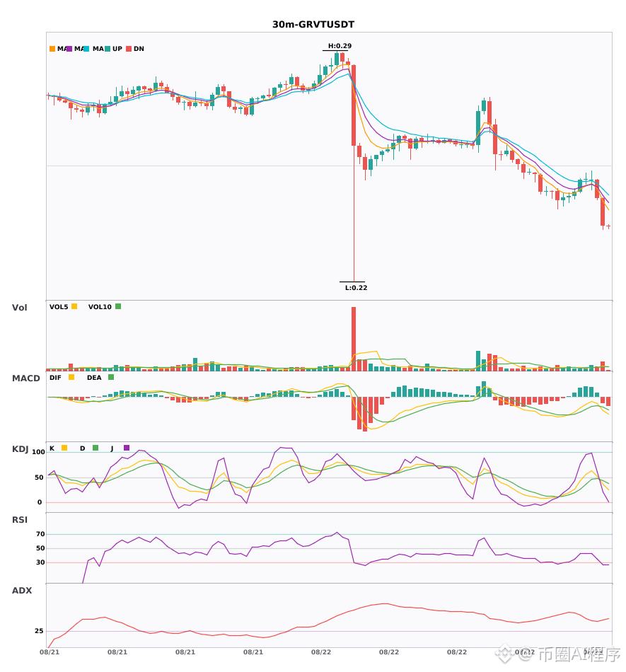Select the yellow VOL5 legend swatch

pyautogui.click(x=74, y=306)
